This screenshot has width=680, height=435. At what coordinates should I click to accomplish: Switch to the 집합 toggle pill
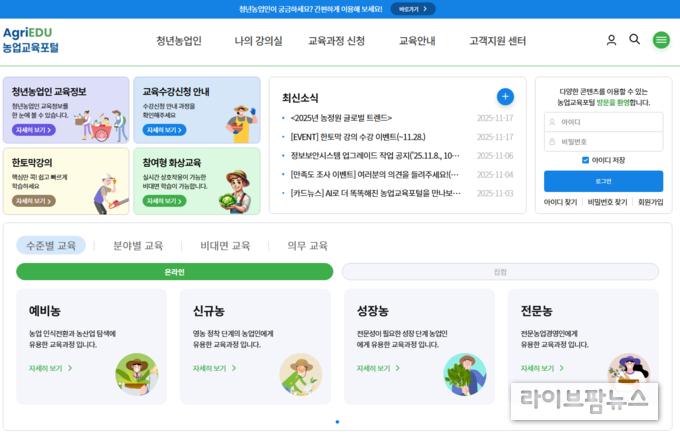[x=500, y=272]
